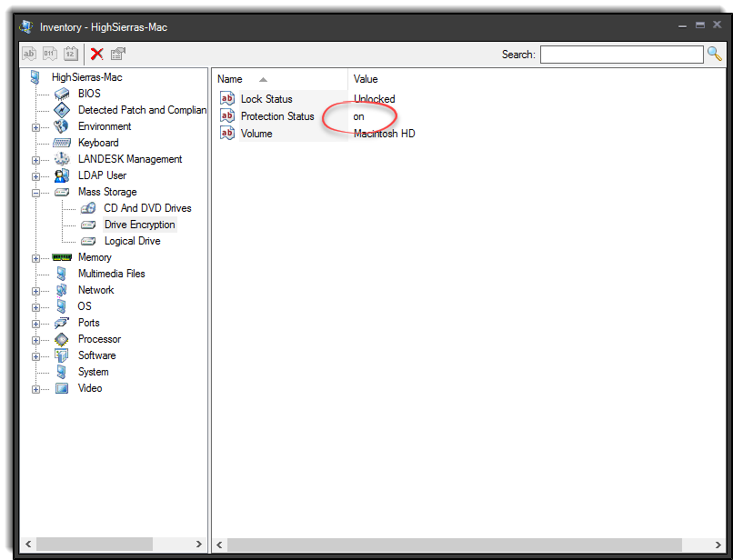This screenshot has width=733, height=560.
Task: Click the Drive Encryption drive icon
Action: coord(87,225)
